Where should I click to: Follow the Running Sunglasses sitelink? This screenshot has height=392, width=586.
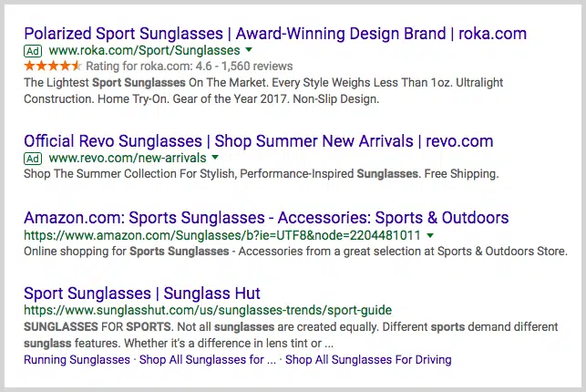(x=77, y=360)
